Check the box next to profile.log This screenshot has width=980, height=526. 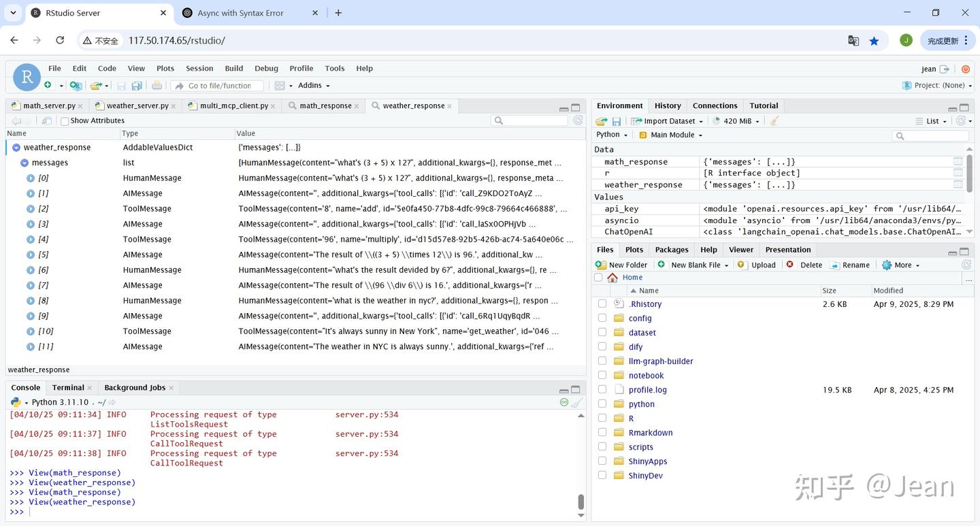click(602, 390)
